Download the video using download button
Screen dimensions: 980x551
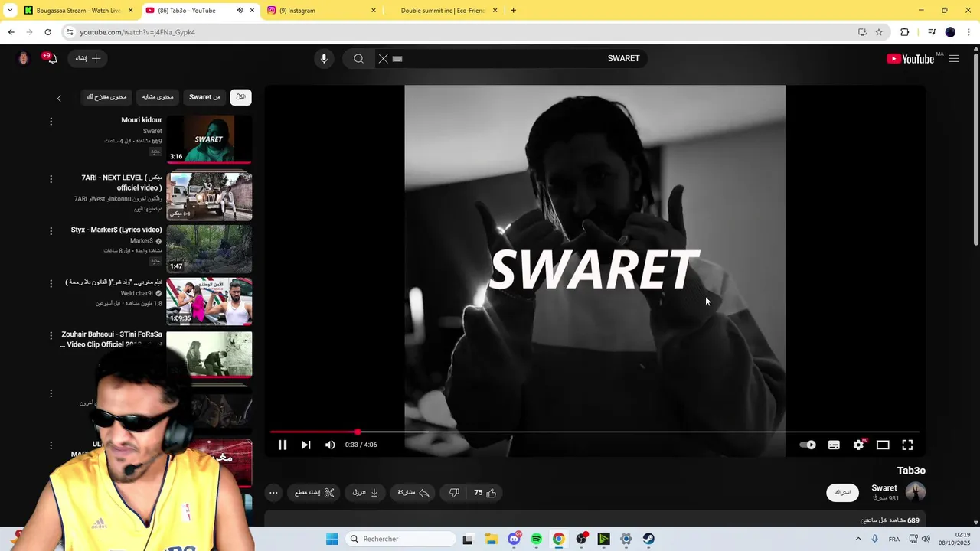coord(365,493)
